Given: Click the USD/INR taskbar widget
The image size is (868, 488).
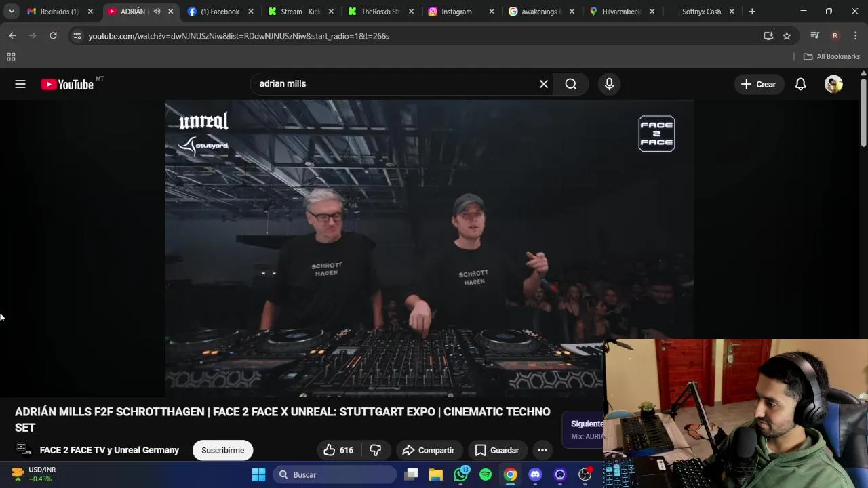Looking at the screenshot, I should pos(34,474).
